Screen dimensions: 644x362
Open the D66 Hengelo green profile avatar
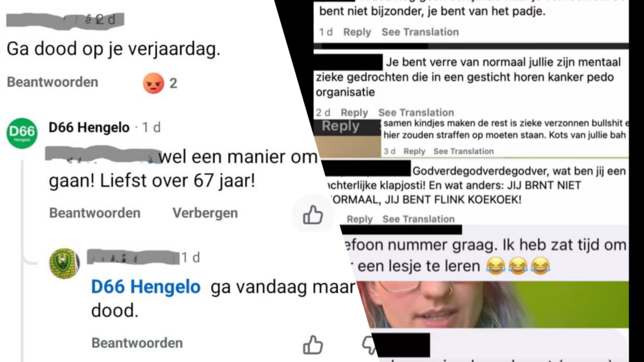click(22, 133)
